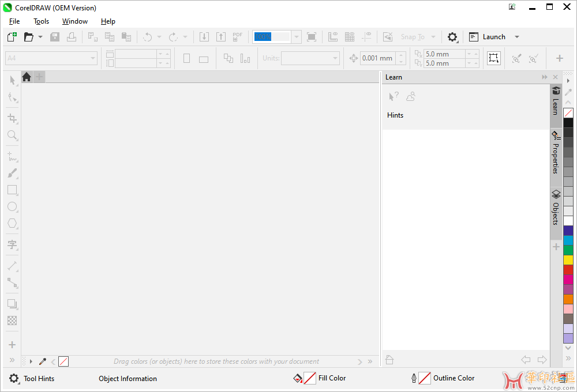Screen dimensions: 577x392
Task: Toggle the Show rulers icon
Action: [333, 37]
